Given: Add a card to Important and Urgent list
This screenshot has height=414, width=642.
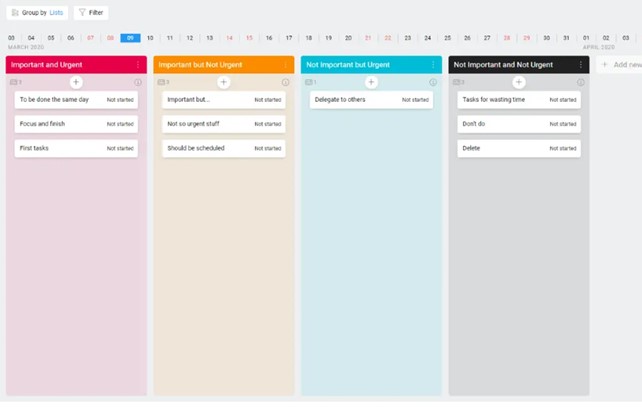Looking at the screenshot, I should tap(76, 82).
